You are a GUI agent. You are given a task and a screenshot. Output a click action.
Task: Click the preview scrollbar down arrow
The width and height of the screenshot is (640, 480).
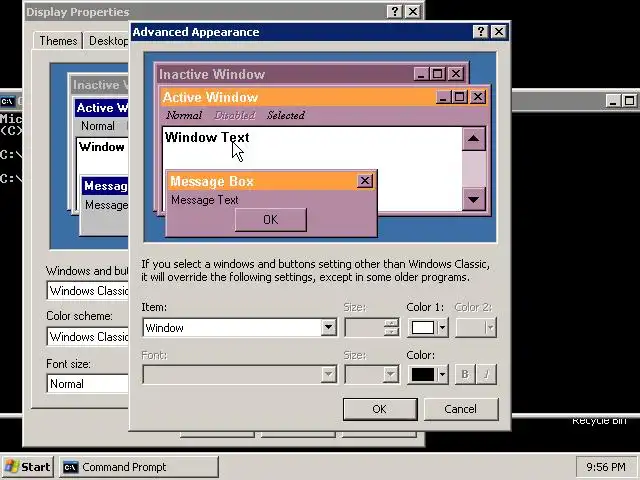473,199
